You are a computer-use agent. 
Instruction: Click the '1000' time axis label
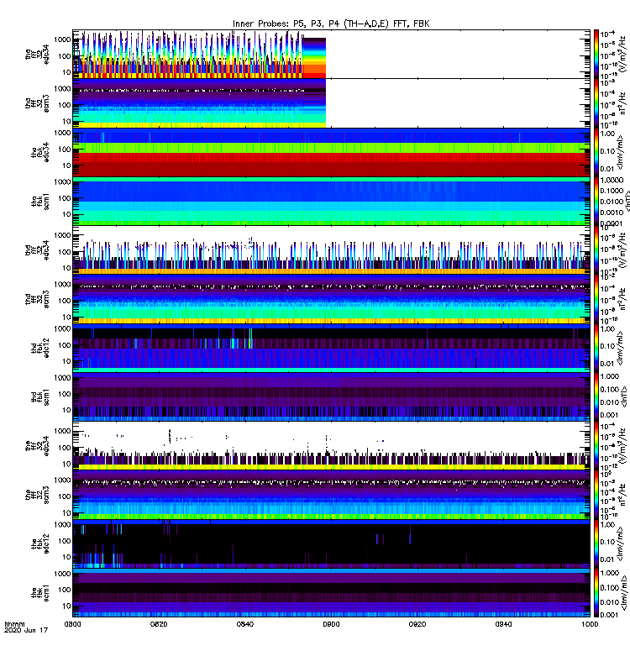coord(590,624)
